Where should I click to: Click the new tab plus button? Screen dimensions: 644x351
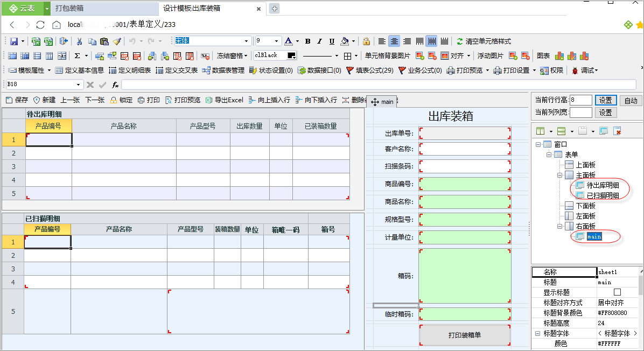(x=275, y=8)
